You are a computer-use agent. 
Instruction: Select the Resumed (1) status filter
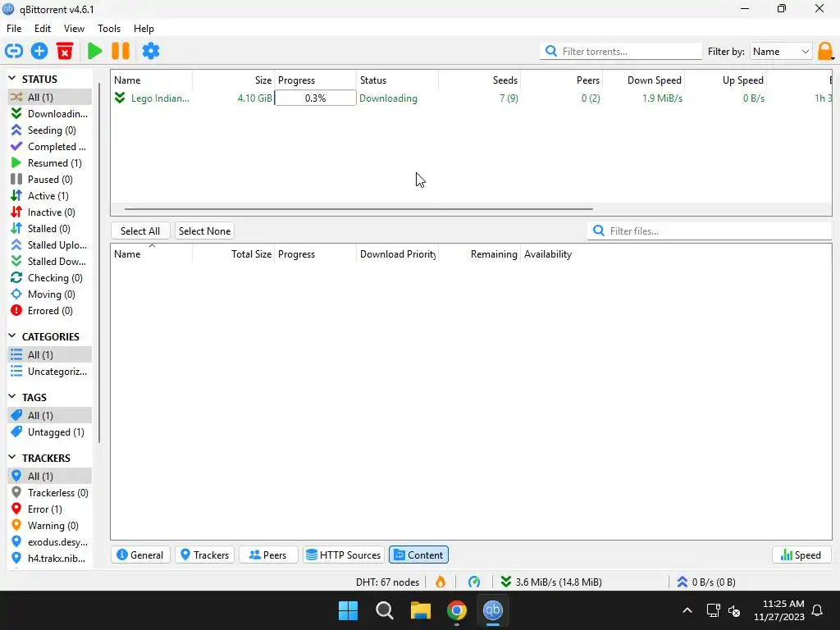(x=50, y=163)
